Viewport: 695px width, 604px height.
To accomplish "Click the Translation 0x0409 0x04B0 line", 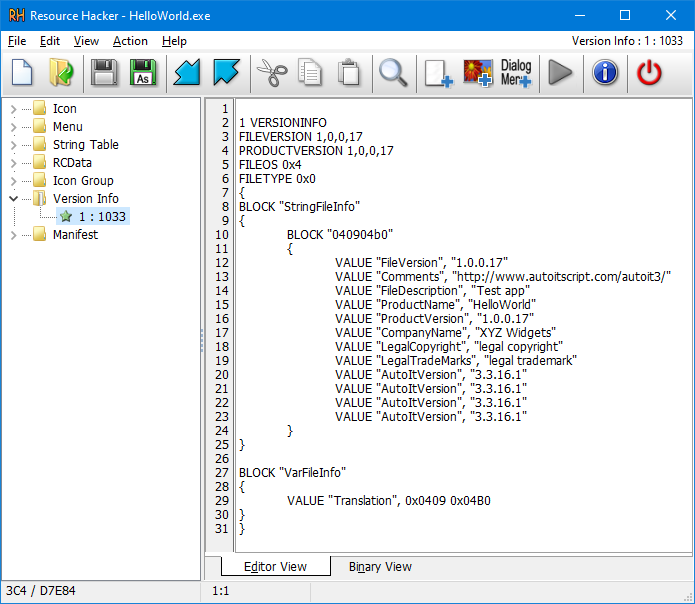I will click(x=389, y=501).
